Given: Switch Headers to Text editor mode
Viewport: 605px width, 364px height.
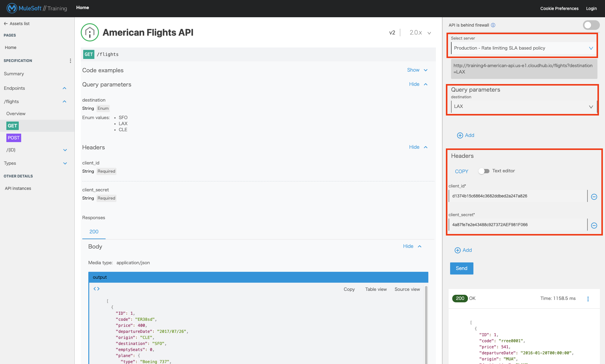Looking at the screenshot, I should tap(484, 171).
